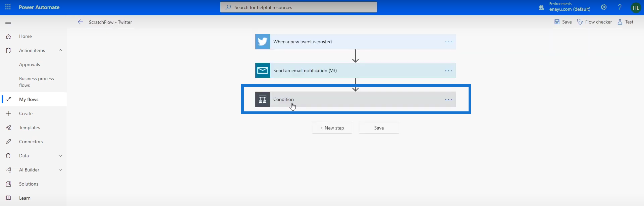Click the Environments icon in the header
The width and height of the screenshot is (644, 206).
click(541, 7)
